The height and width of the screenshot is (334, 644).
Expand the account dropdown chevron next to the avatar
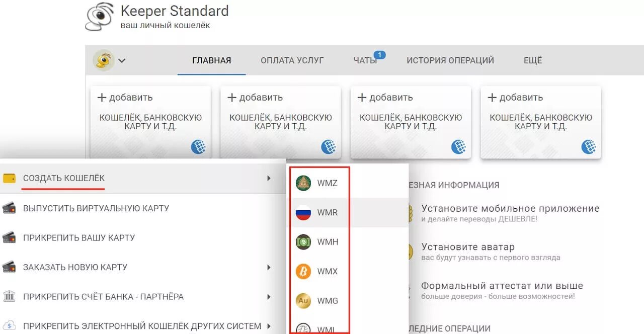point(122,61)
